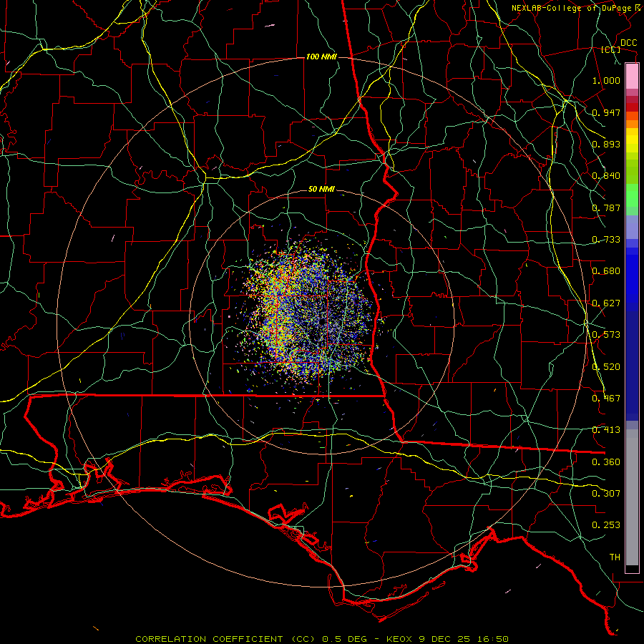644x644 pixels.
Task: Click the 50 NMI range ring label
Action: [321, 190]
